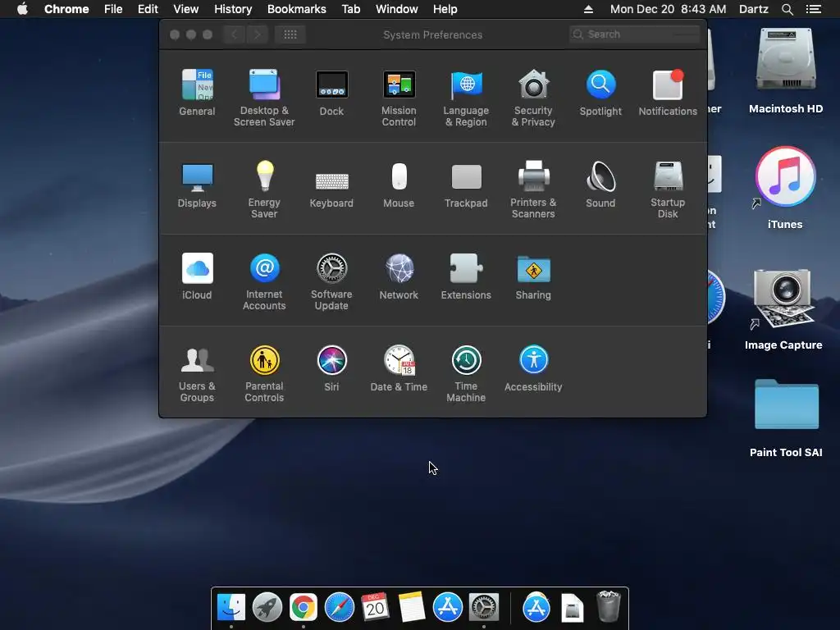840x630 pixels.
Task: Click the Dartz user name menu
Action: point(754,9)
